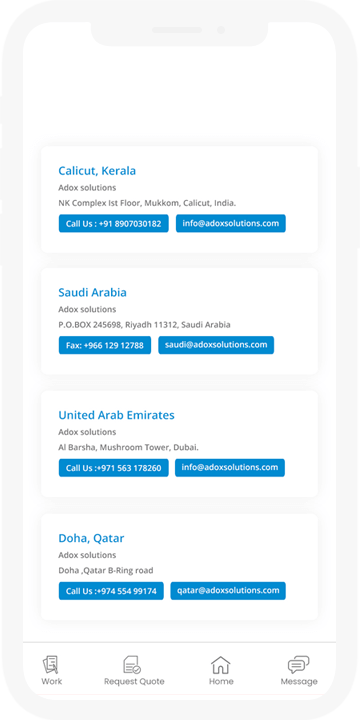This screenshot has width=360, height=720.
Task: Call the Calicut number +91 8907030182
Action: click(x=113, y=224)
